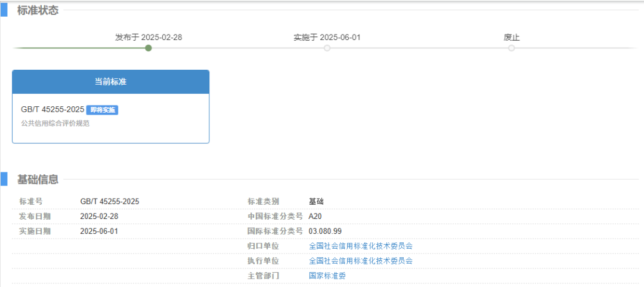
Task: Select the 实施于 2025-06-01 timeline label
Action: (327, 37)
